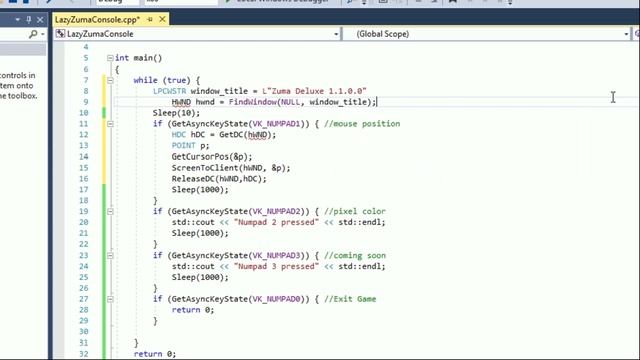This screenshot has height=360, width=640.
Task: Click the //pixel color comment
Action: pyautogui.click(x=355, y=211)
